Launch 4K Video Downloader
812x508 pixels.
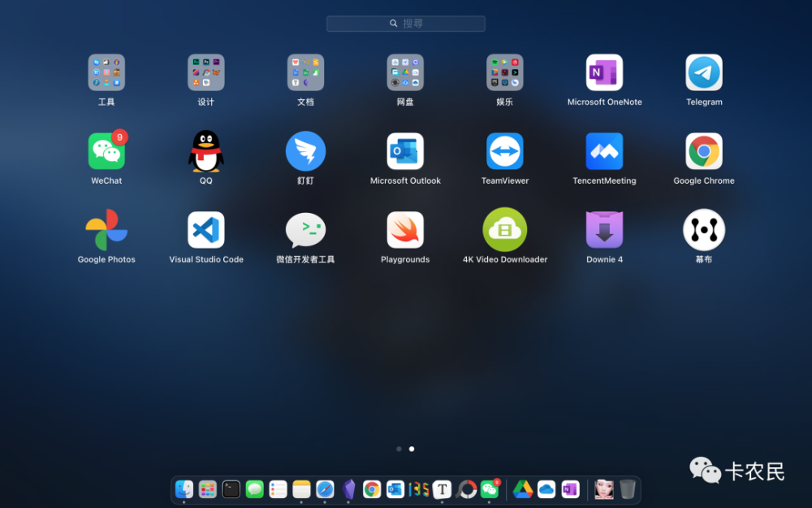pos(504,230)
